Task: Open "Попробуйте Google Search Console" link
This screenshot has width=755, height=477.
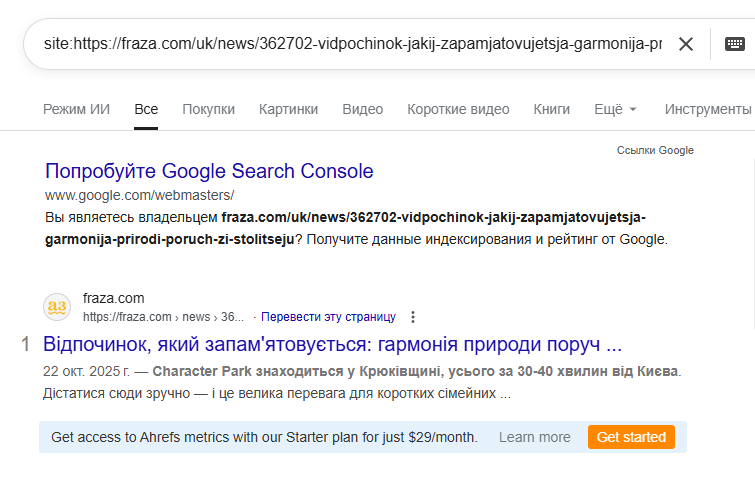Action: tap(209, 171)
